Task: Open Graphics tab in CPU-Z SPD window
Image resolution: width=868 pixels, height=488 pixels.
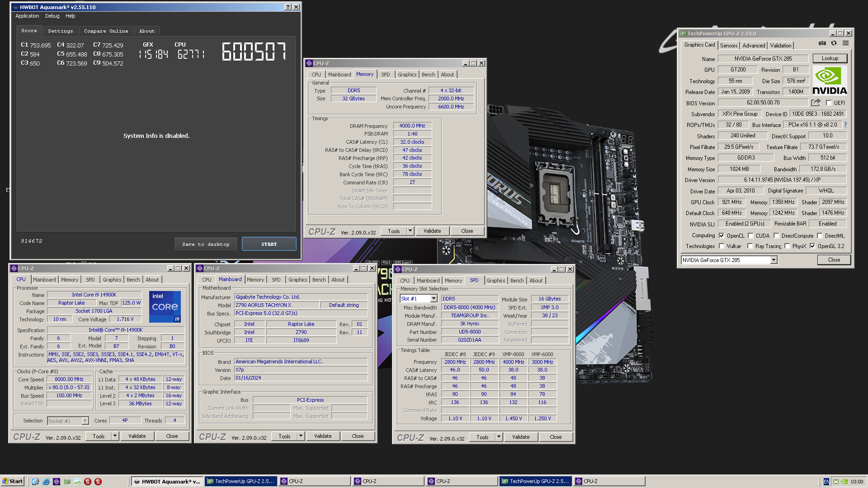Action: click(495, 281)
